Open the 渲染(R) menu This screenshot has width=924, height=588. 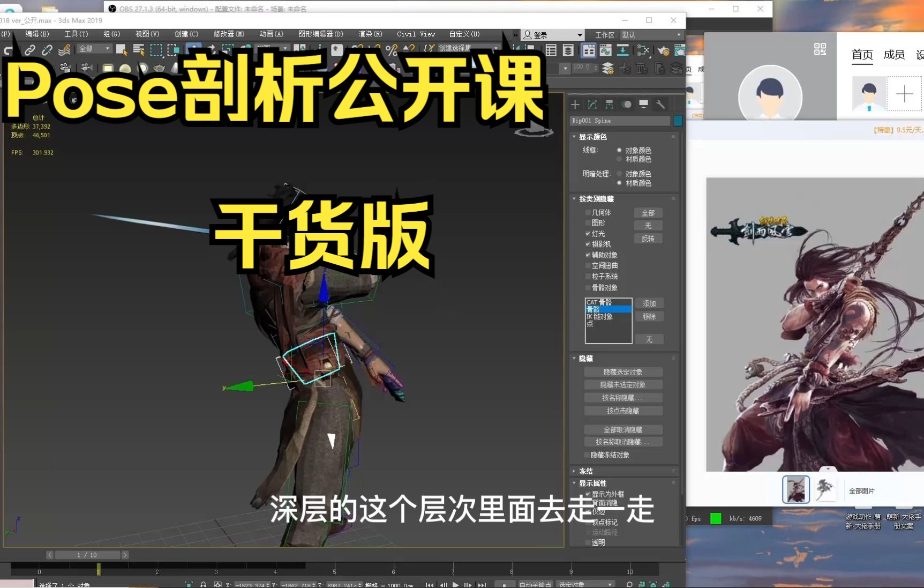[370, 34]
